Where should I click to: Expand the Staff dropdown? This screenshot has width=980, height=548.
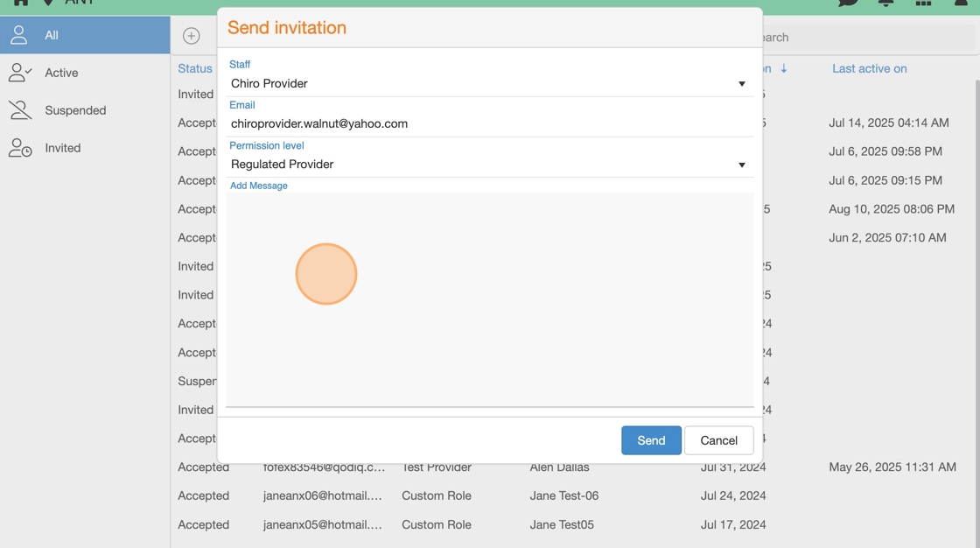coord(741,84)
